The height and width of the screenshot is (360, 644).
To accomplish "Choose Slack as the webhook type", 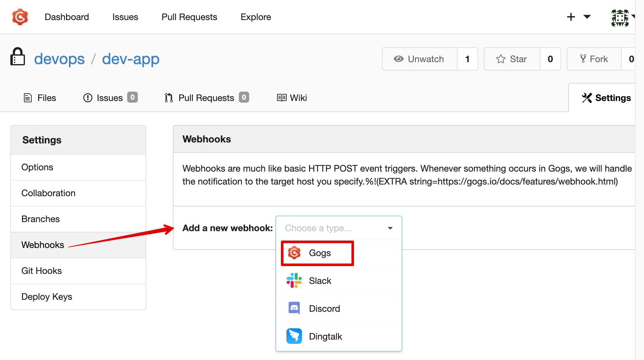I will (339, 281).
